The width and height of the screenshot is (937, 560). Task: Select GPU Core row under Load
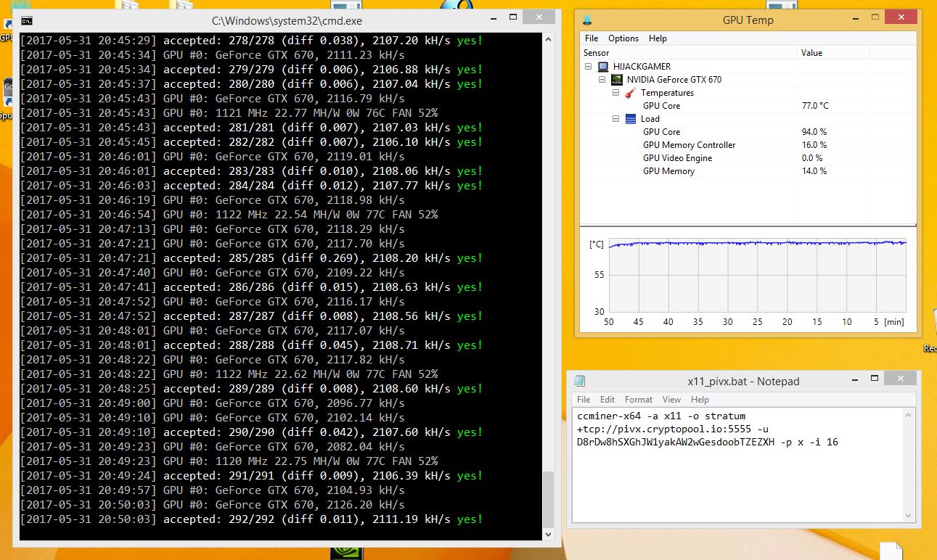(661, 132)
